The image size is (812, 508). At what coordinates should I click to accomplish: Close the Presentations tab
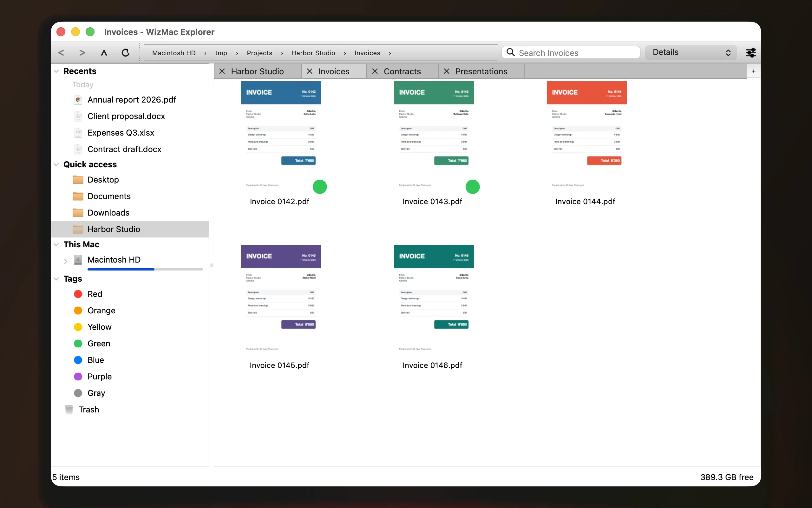tap(446, 71)
